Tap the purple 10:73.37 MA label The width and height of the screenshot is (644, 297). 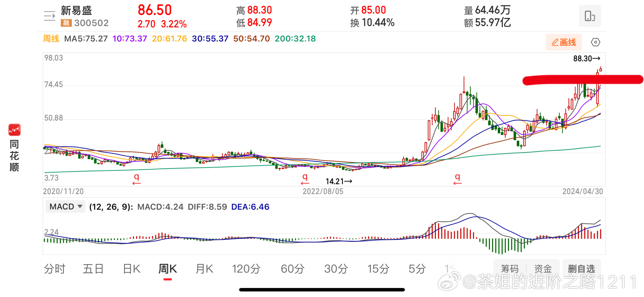pos(130,38)
